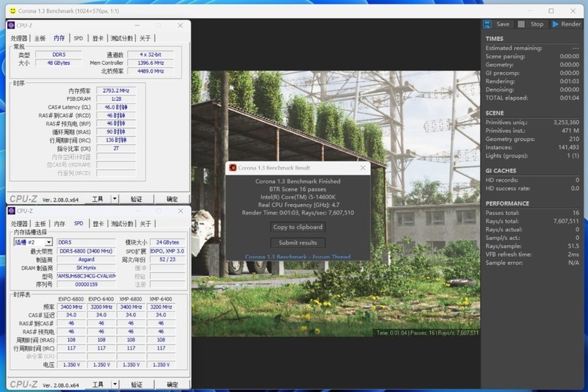Click 工具 button in upper CPU-Z window
588x392 pixels.
click(98, 199)
